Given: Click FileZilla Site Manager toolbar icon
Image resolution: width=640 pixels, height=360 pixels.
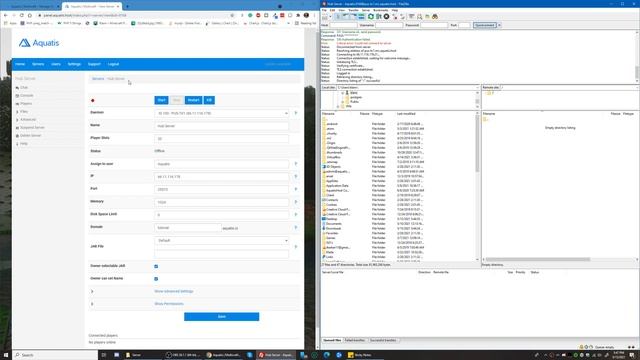Looking at the screenshot, I should [325, 17].
